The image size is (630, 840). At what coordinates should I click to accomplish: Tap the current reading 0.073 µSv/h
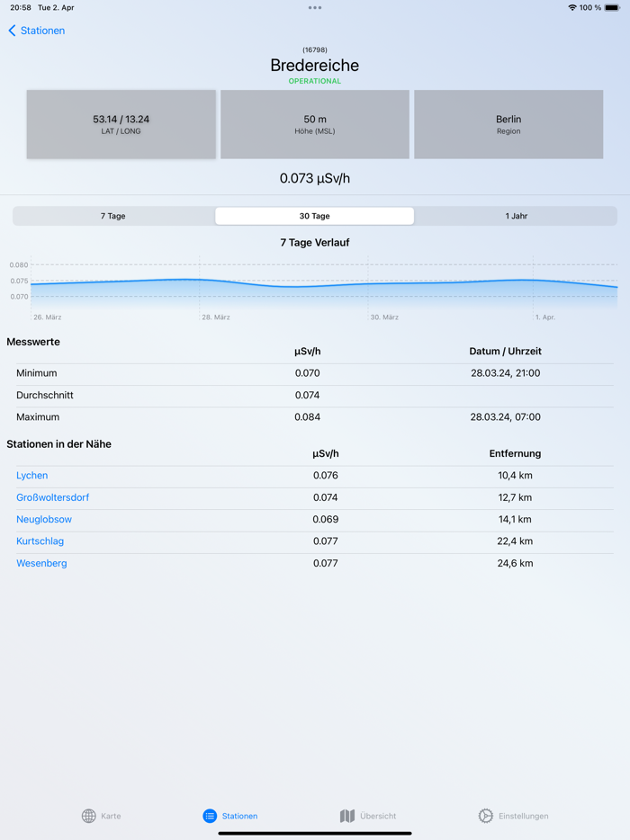(x=315, y=178)
